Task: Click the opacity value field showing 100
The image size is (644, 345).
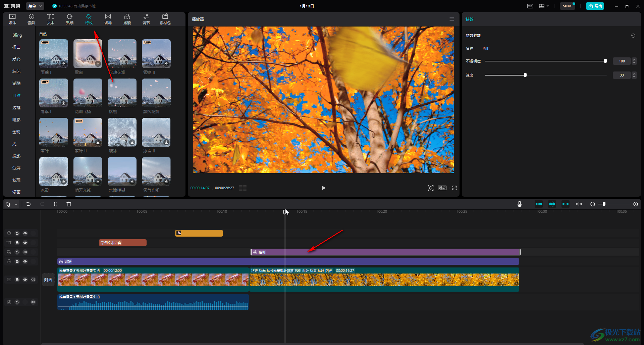Action: 622,61
